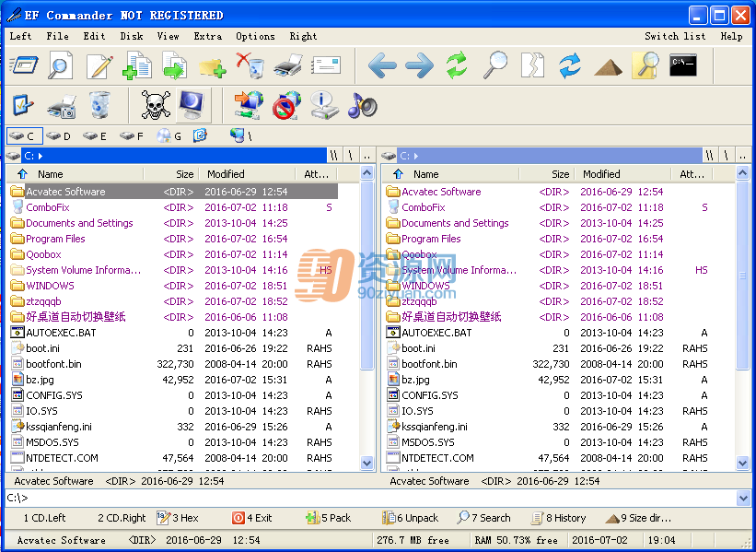Click the checkmark select files icon
Screen dimensions: 756x552
23,105
